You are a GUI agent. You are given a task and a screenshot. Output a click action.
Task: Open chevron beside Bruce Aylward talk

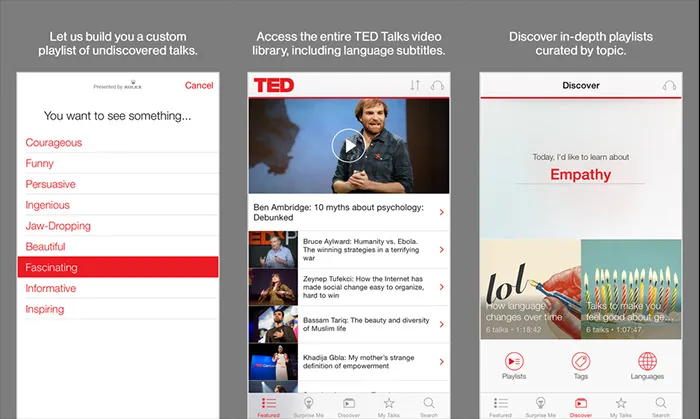[441, 248]
